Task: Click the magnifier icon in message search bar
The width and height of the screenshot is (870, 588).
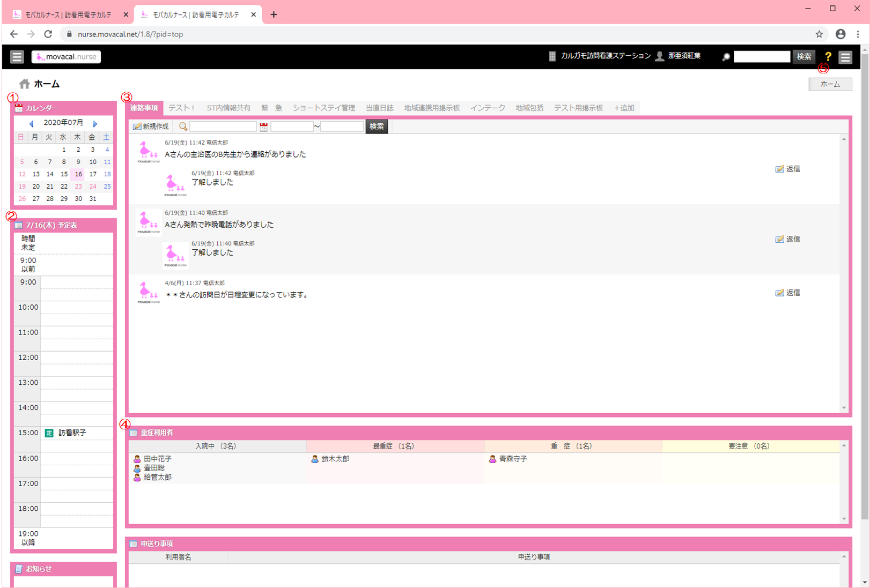Action: [183, 126]
